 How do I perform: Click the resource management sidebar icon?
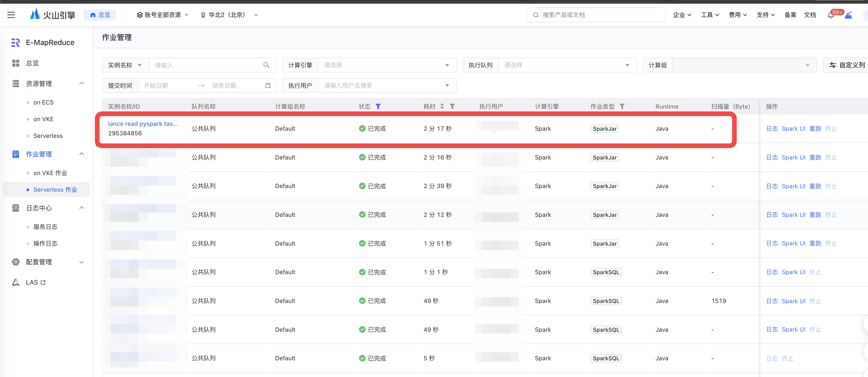16,83
